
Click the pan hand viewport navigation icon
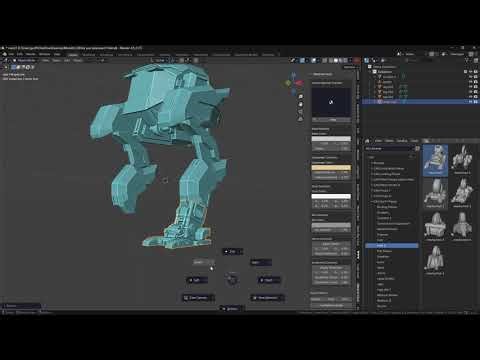pyautogui.click(x=300, y=104)
